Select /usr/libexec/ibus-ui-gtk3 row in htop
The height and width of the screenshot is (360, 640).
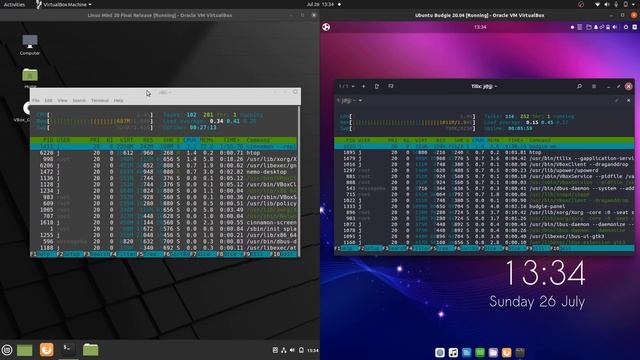pyautogui.click(x=484, y=236)
